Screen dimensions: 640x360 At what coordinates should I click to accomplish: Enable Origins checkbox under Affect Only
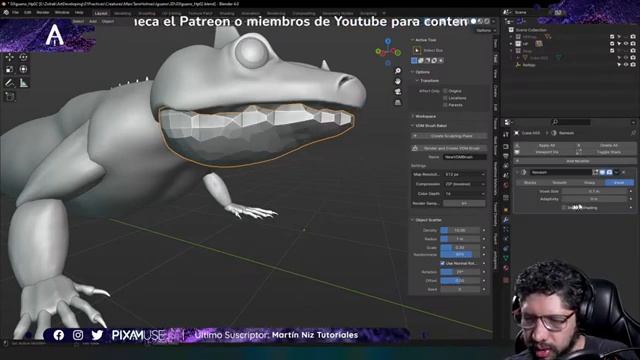click(445, 91)
